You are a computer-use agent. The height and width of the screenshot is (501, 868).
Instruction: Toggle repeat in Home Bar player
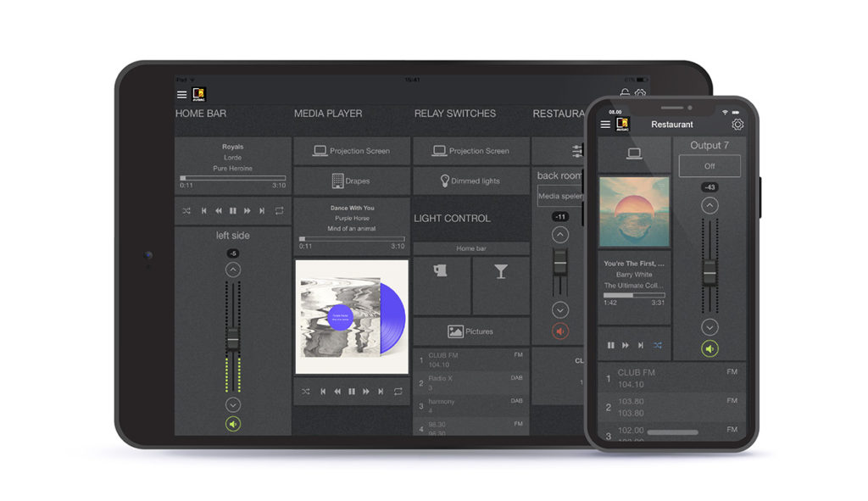279,211
